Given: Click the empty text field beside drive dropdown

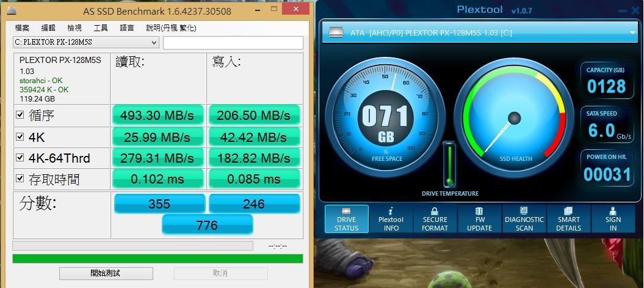Looking at the screenshot, I should (x=233, y=42).
